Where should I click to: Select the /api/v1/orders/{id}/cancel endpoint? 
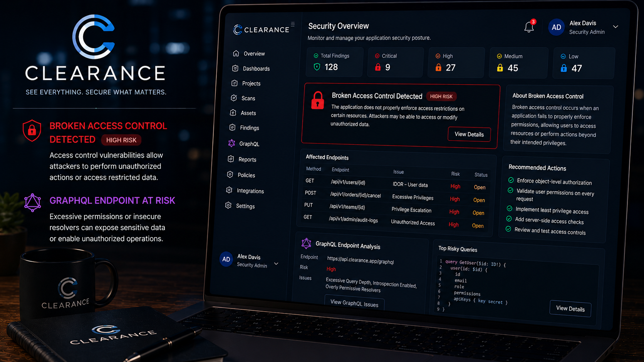pos(355,195)
